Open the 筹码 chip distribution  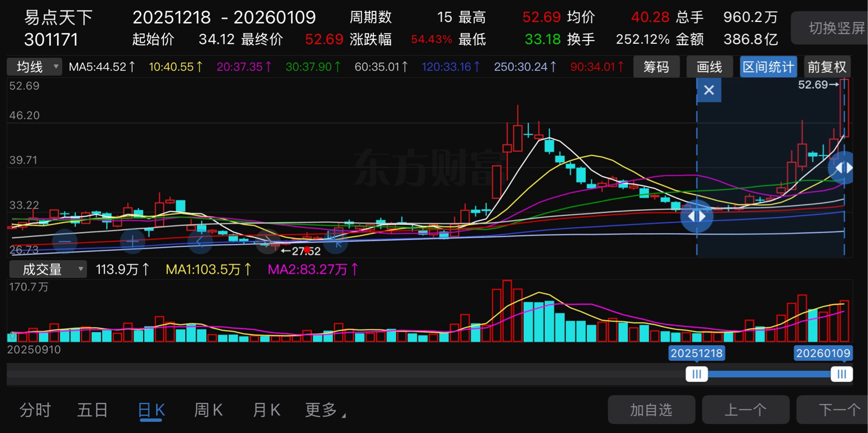coord(656,67)
